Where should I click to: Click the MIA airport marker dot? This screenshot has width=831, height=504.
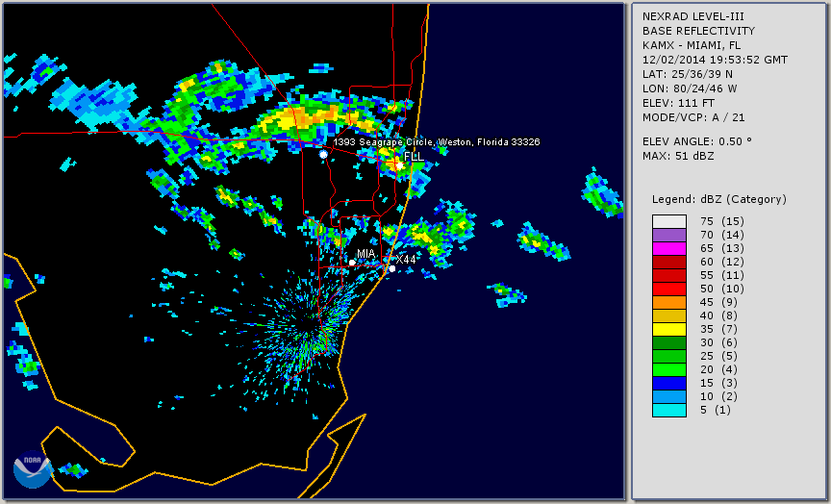[x=352, y=263]
